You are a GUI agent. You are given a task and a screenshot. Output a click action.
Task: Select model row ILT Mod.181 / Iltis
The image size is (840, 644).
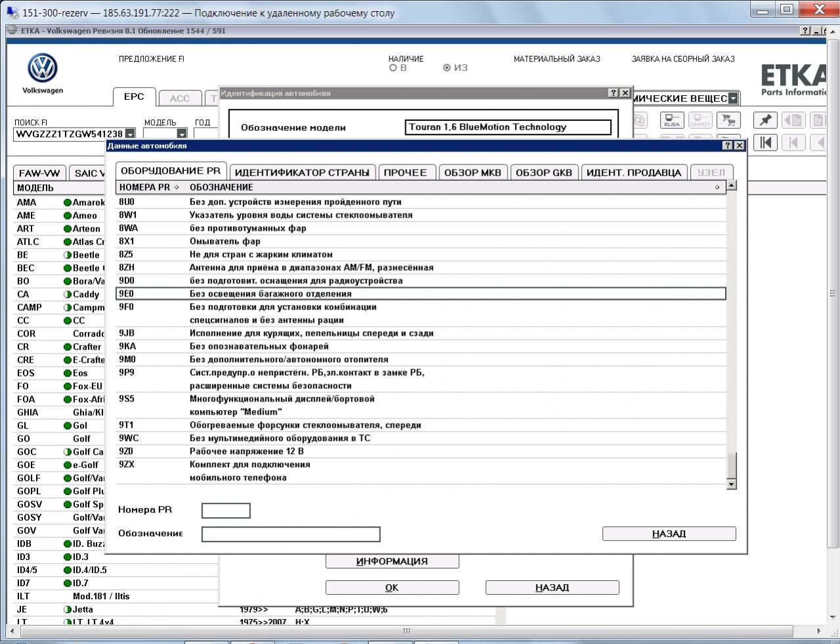[x=116, y=596]
